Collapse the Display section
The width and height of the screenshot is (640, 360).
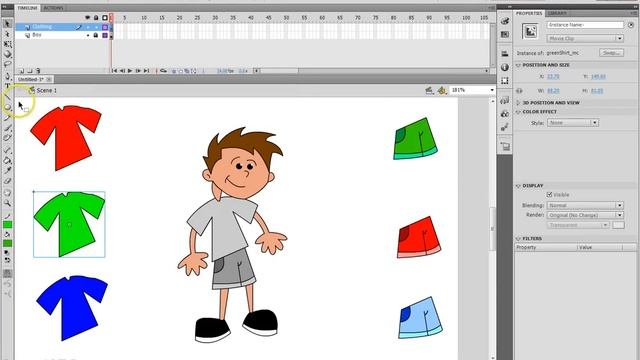coord(518,186)
